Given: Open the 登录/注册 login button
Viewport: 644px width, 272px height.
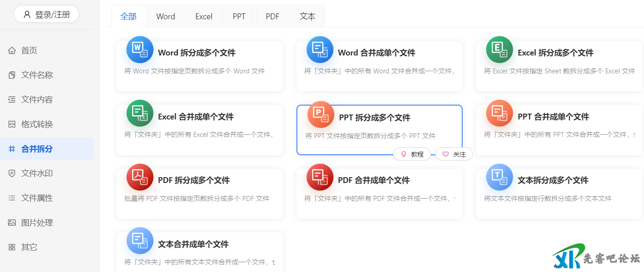Looking at the screenshot, I should (47, 14).
